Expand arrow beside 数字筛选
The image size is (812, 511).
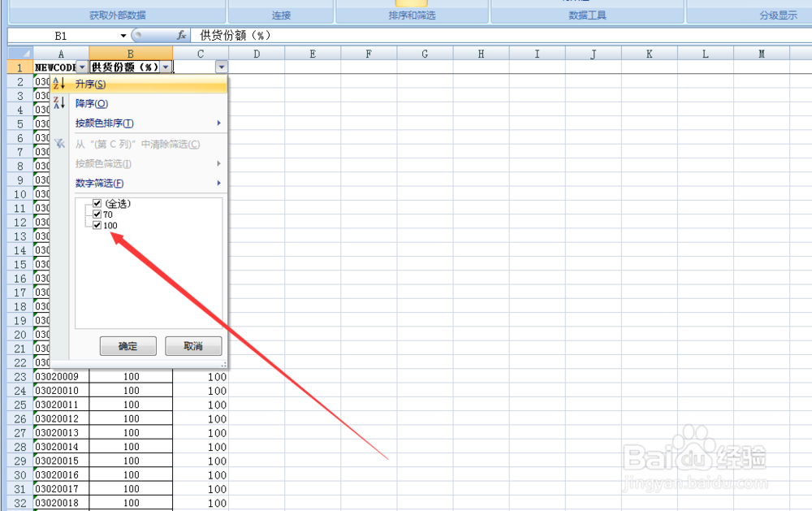tap(218, 183)
